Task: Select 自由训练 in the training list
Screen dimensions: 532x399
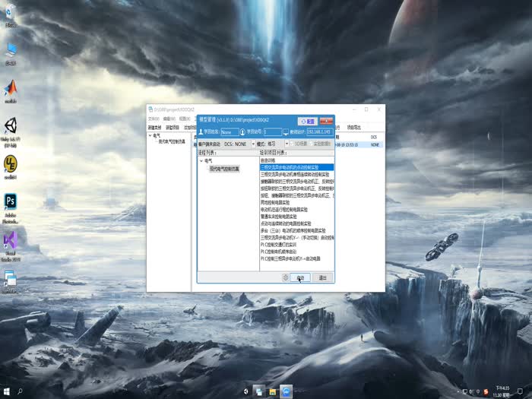Action: (268, 160)
